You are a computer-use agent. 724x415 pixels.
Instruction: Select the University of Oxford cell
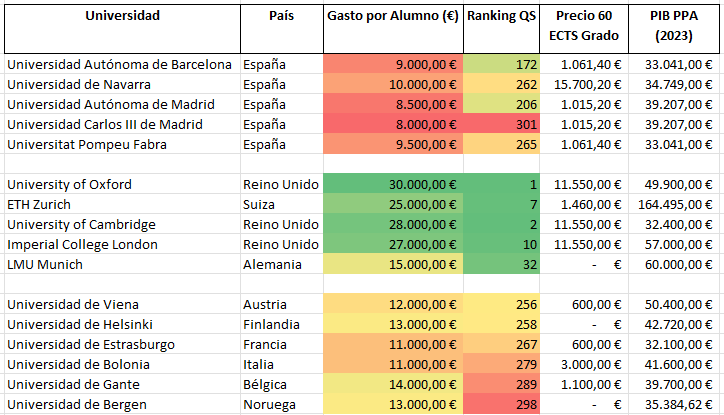(x=122, y=184)
